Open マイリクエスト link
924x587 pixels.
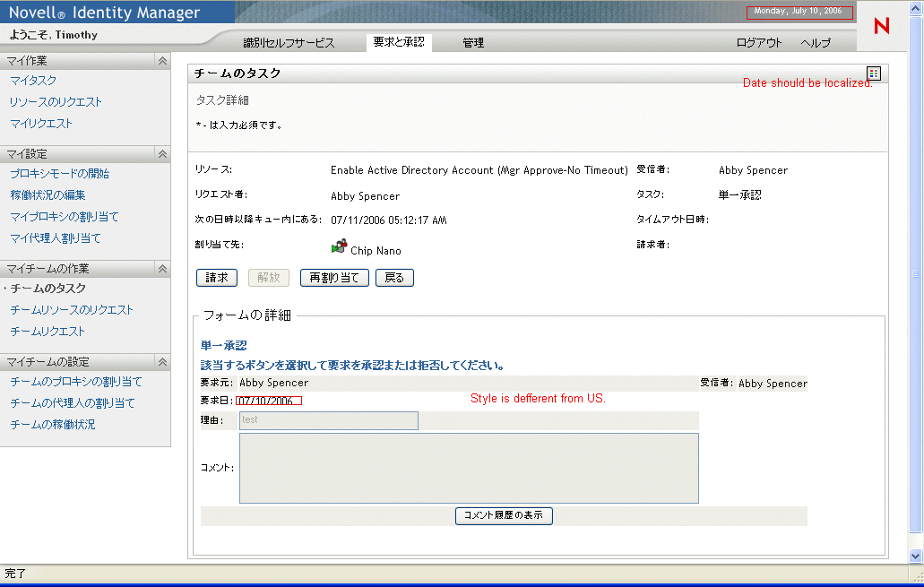[x=41, y=123]
